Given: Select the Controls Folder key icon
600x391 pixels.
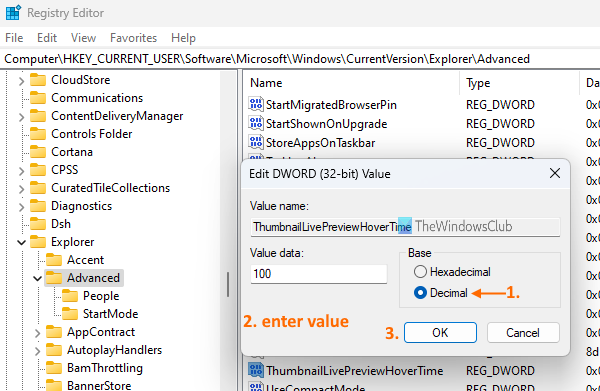Looking at the screenshot, I should click(x=38, y=134).
